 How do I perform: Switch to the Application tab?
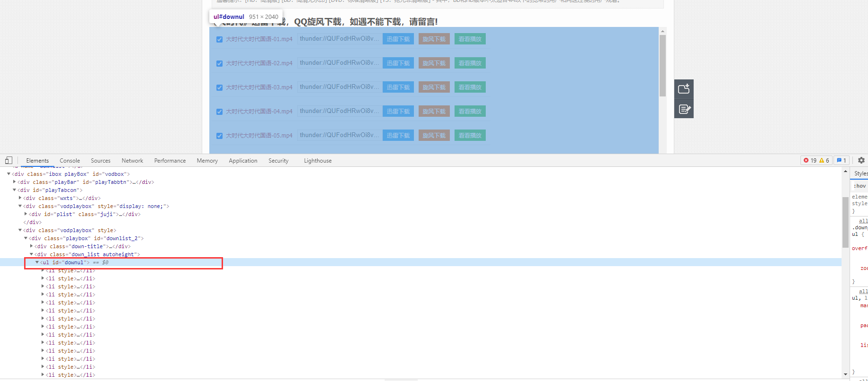(243, 161)
